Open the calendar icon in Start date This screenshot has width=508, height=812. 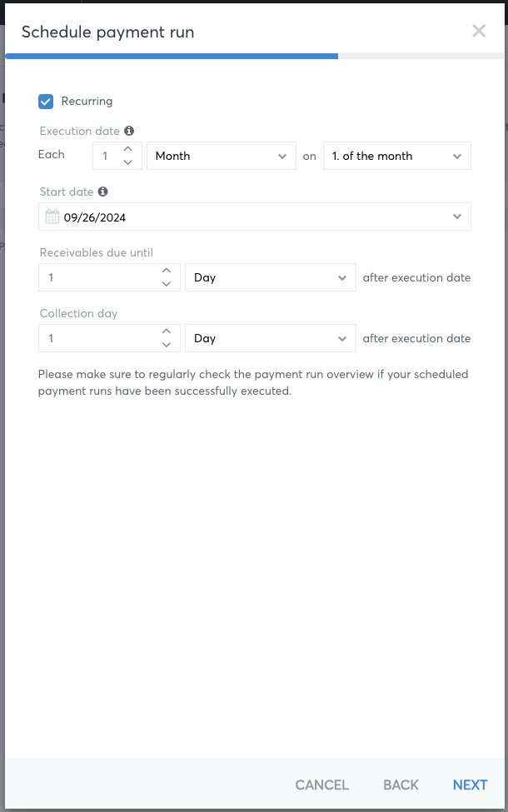[x=52, y=217]
